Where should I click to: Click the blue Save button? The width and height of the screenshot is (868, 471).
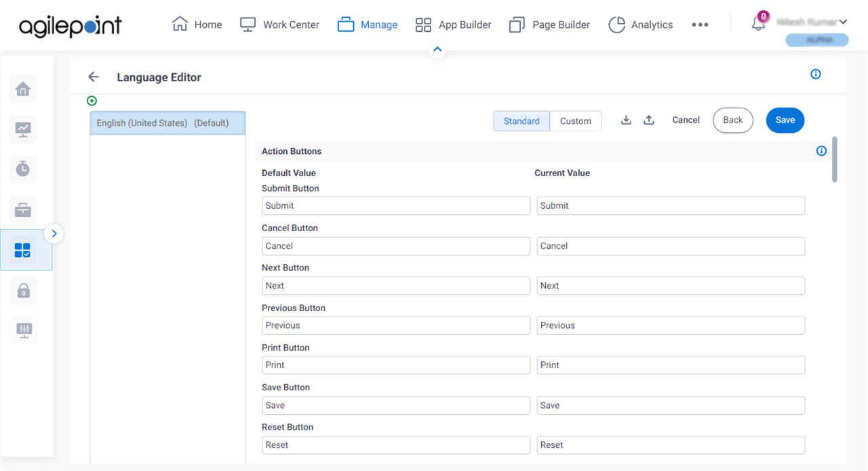coord(785,120)
